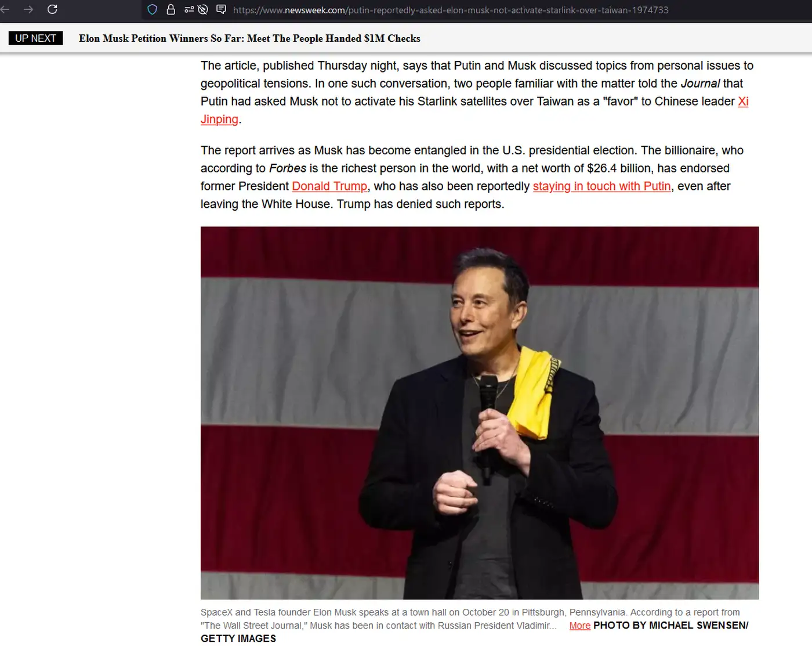Open the 'staying in touch with Putin' link
Screen dimensions: 812x646
601,186
